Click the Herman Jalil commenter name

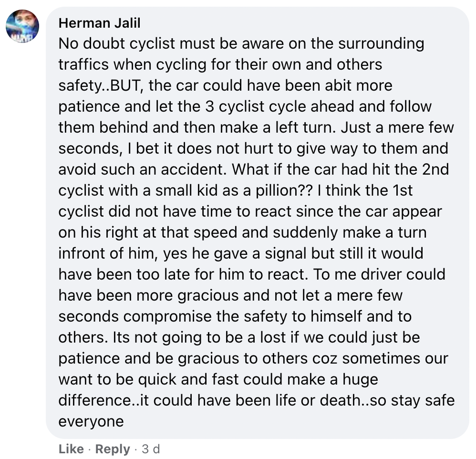pos(100,23)
